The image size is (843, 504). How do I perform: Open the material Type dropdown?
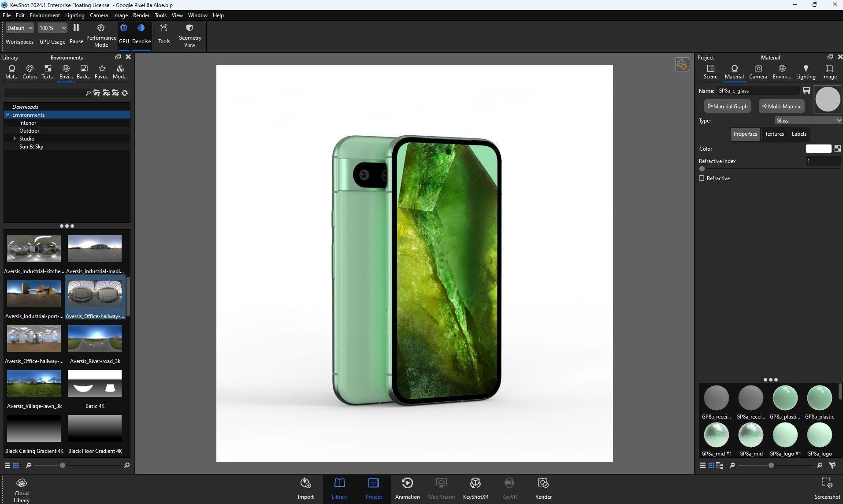click(x=808, y=120)
